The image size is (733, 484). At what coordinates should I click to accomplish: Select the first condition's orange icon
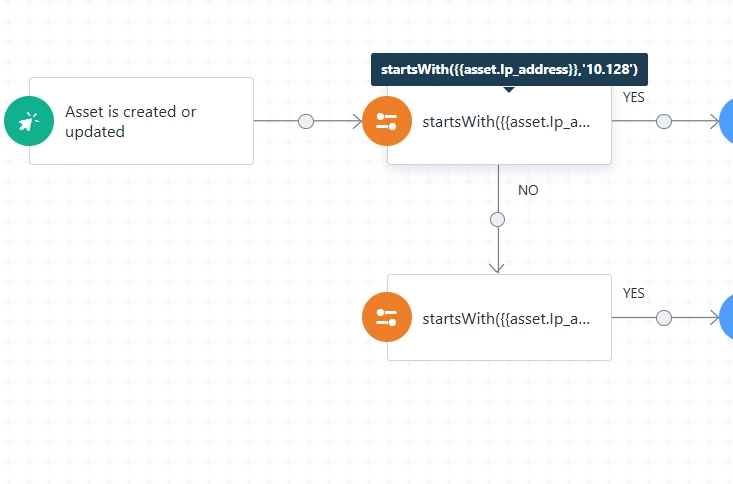[387, 121]
